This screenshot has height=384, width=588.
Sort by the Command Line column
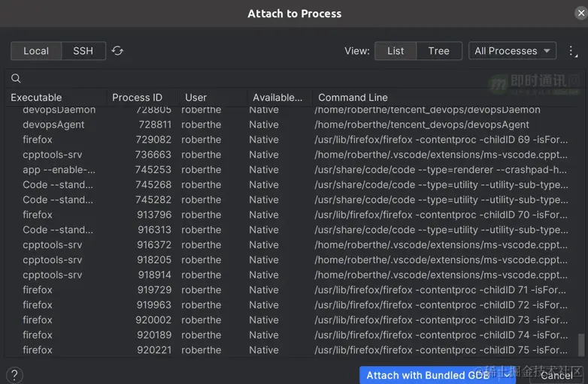353,98
